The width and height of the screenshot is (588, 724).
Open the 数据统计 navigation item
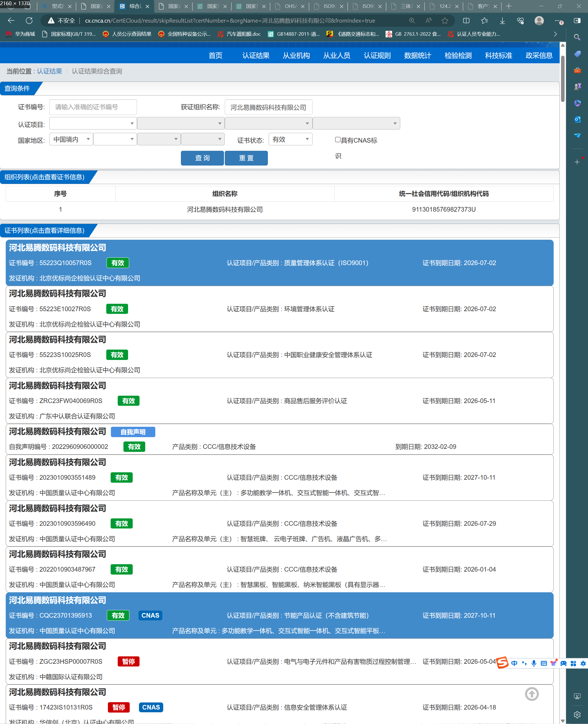click(417, 55)
